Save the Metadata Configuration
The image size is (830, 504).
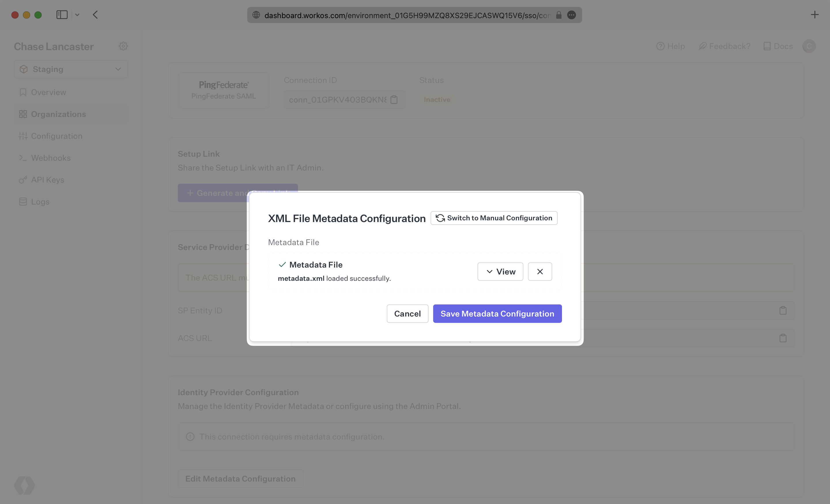tap(497, 313)
